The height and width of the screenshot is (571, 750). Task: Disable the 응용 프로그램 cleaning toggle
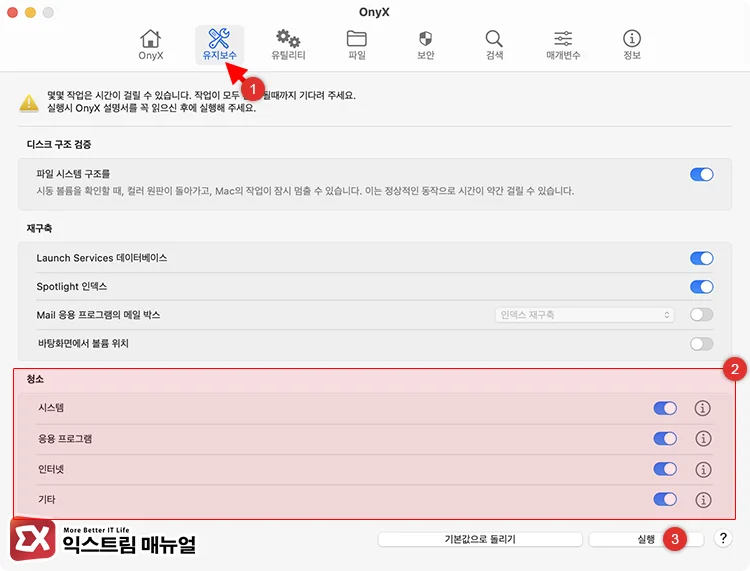(x=665, y=439)
